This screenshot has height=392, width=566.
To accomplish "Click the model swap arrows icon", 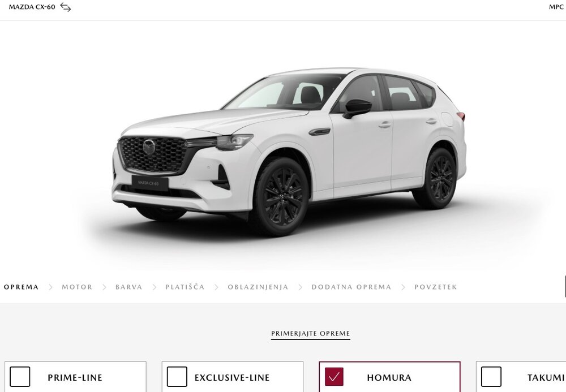I will tap(65, 7).
